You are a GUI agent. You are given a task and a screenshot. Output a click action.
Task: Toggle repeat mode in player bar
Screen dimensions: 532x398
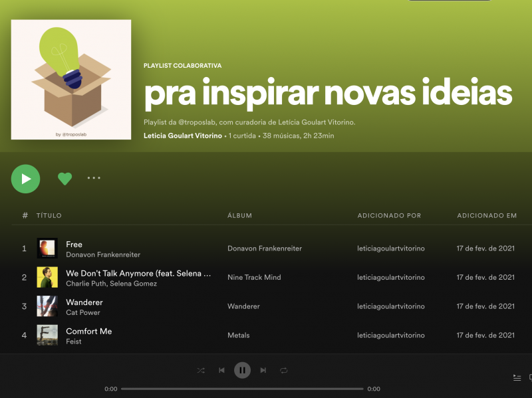[x=284, y=370]
